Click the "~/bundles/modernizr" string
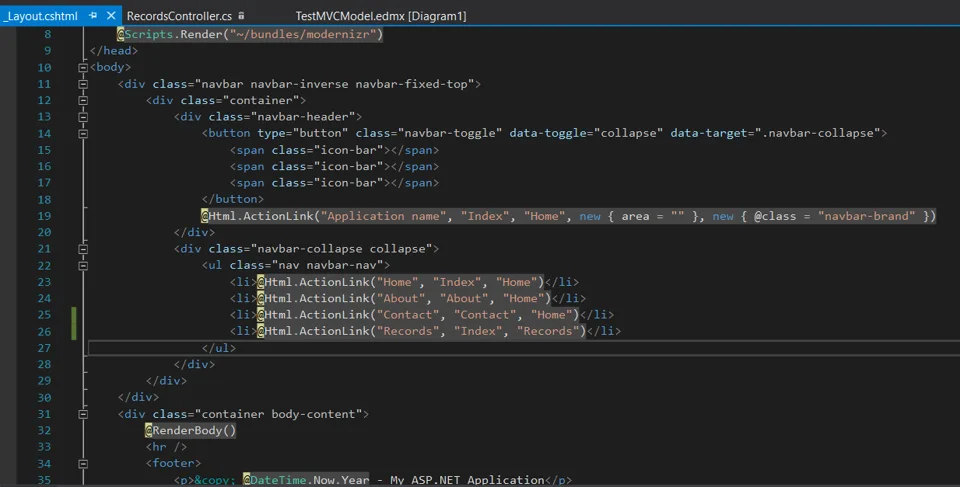 tap(302, 34)
